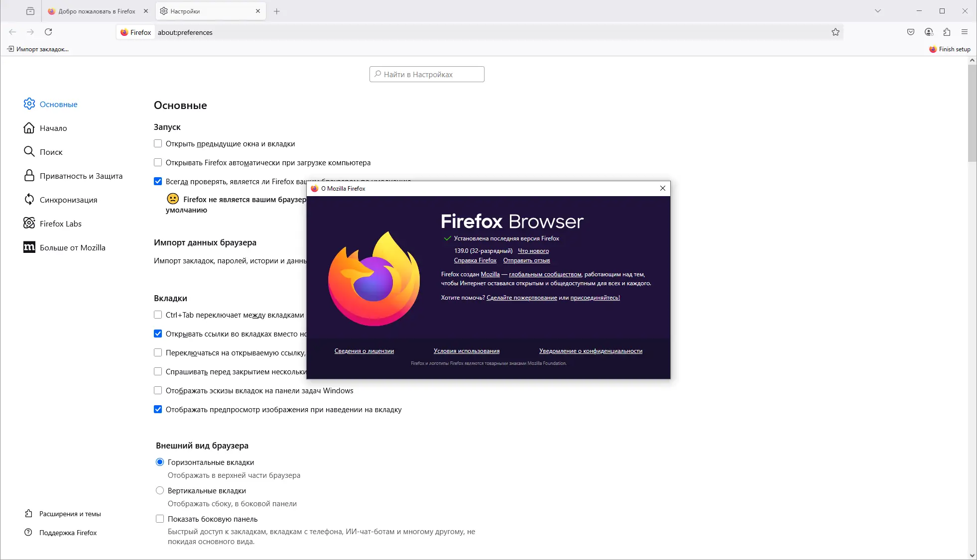Uncheck image preview on tab hover checkbox
This screenshot has height=560, width=977.
pos(158,410)
